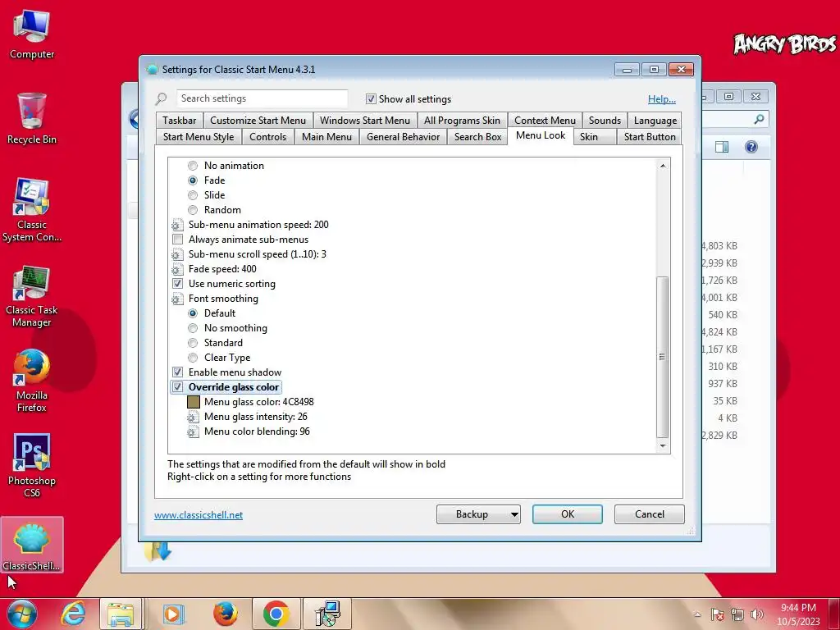Select the Photoshop CS6 desktop shortcut

pyautogui.click(x=32, y=465)
